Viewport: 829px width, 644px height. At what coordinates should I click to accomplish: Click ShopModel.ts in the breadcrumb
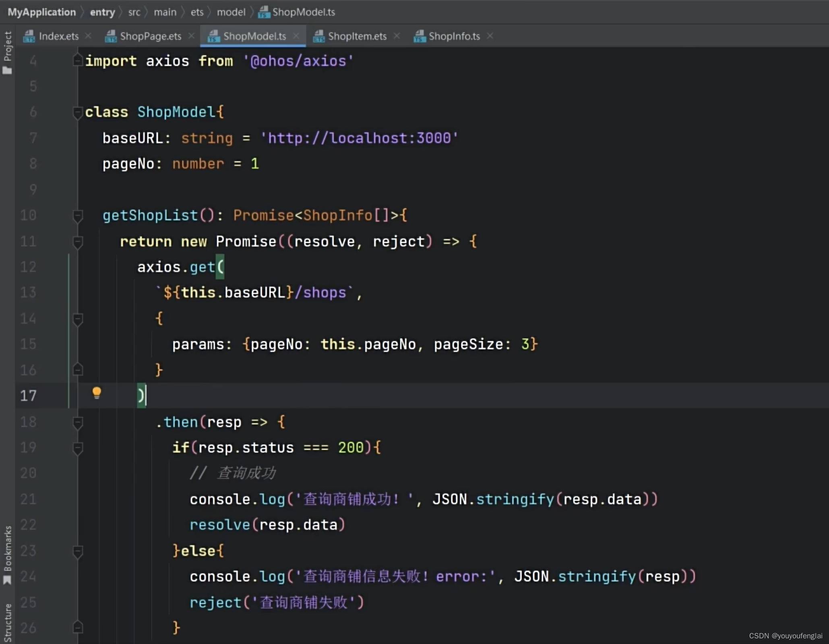pyautogui.click(x=297, y=12)
